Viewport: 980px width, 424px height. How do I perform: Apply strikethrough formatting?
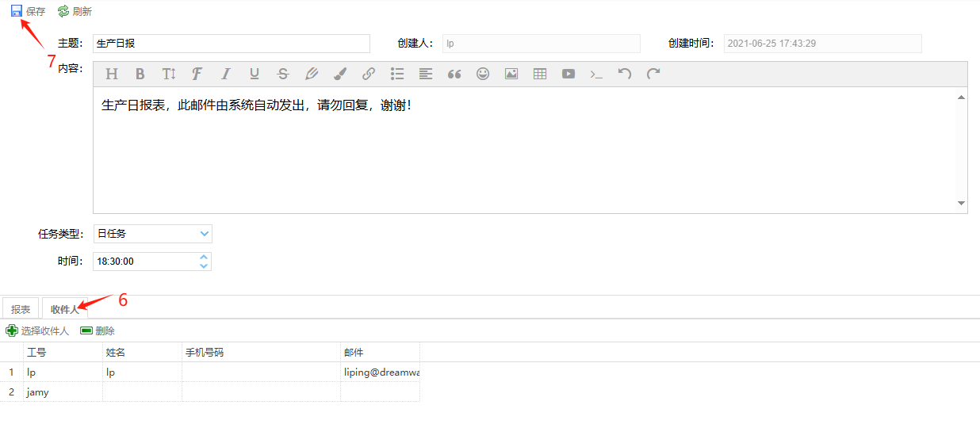pos(283,74)
